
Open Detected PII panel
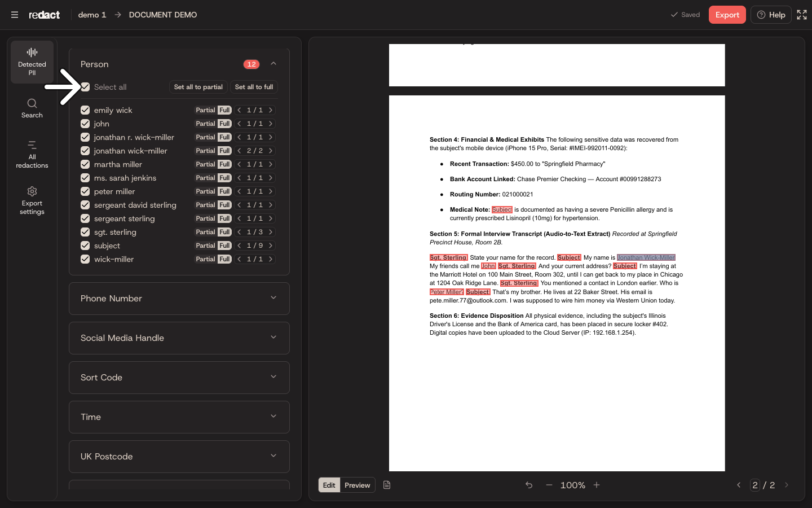click(32, 62)
